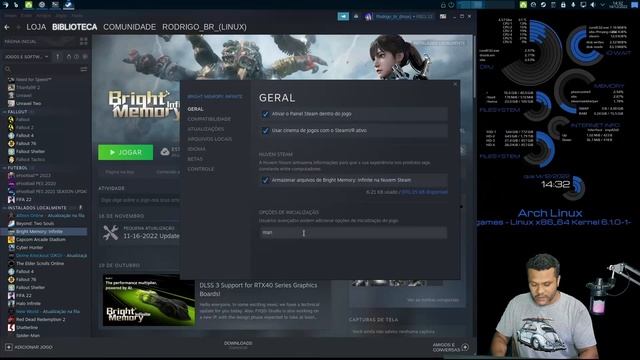Viewport: 640px width, 360px height.
Task: Click the Steam forward navigation arrow
Action: click(x=18, y=27)
